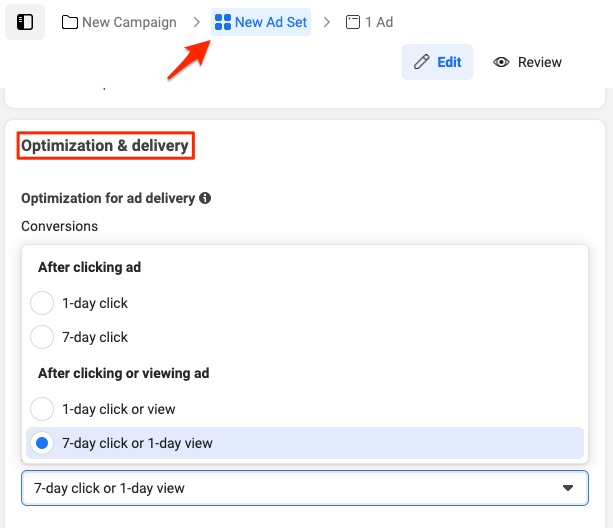Open the 1 Ad breadcrumb tab
Screen dimensions: 613x528
click(x=369, y=22)
